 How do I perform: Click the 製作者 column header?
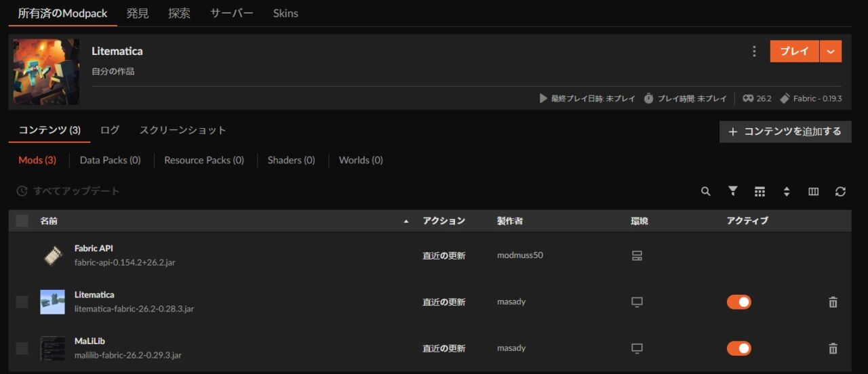coord(510,221)
